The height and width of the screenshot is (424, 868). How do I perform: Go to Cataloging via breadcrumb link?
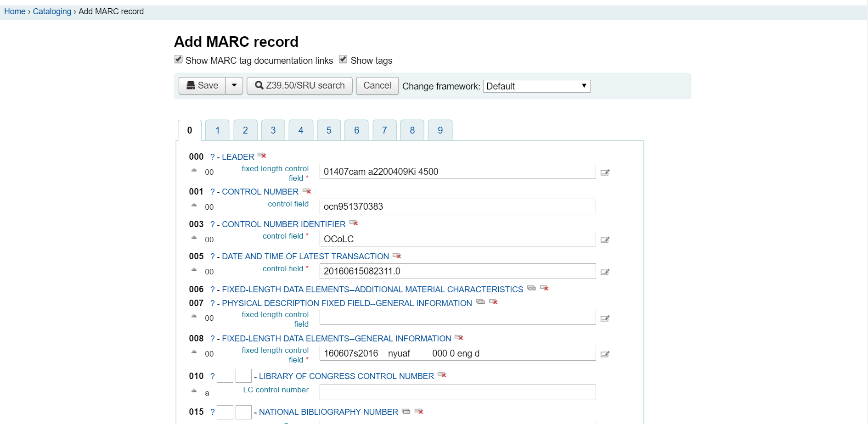52,11
